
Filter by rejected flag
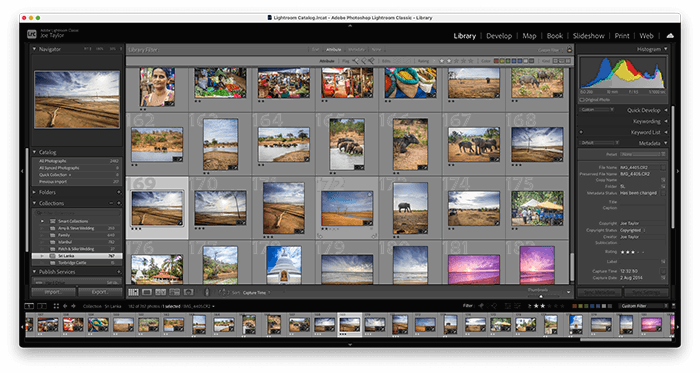click(x=371, y=61)
